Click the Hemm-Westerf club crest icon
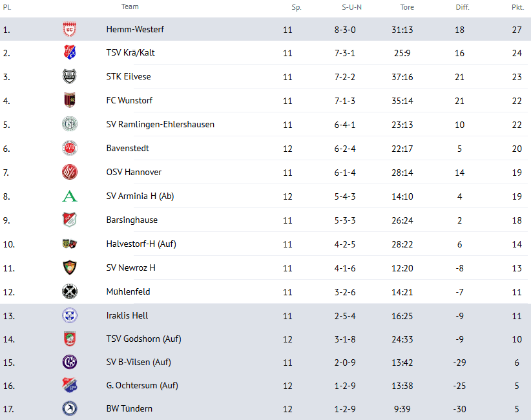Screen dimensions: 531x420 click(x=70, y=29)
